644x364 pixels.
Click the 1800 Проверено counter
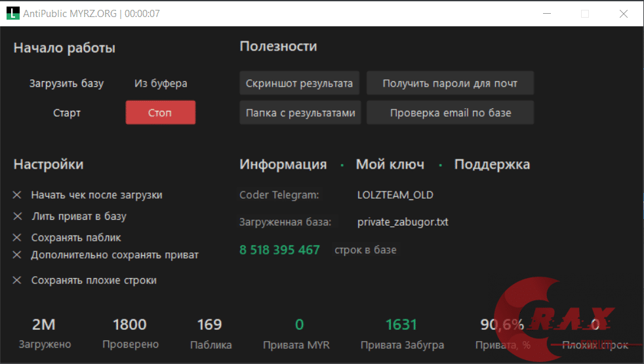coord(131,333)
